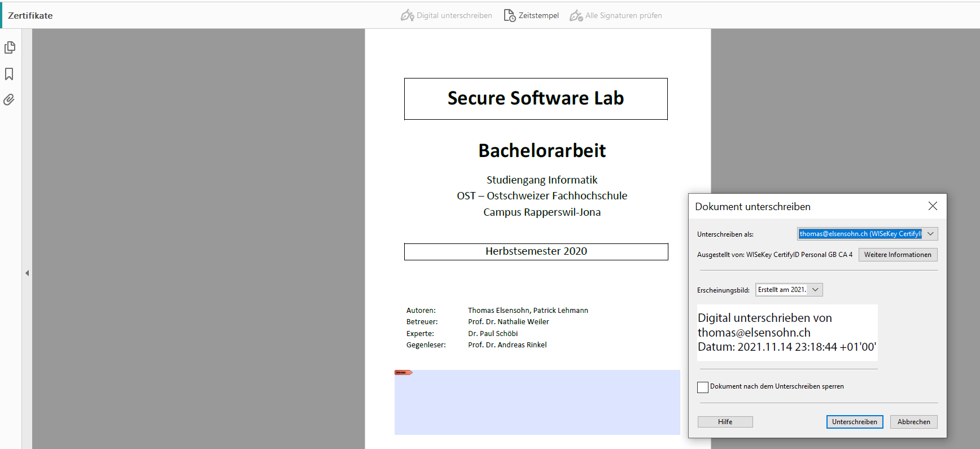Select the Zeitstempel tool

531,15
